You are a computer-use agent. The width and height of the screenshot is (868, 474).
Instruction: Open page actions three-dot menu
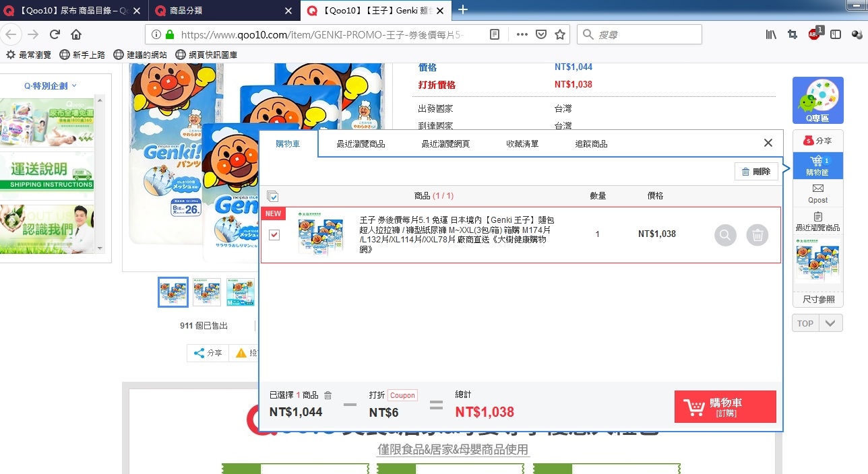pos(522,34)
